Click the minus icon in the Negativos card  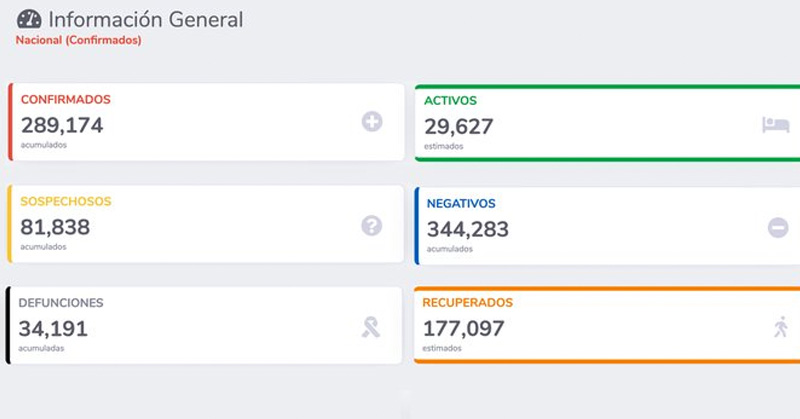click(778, 228)
